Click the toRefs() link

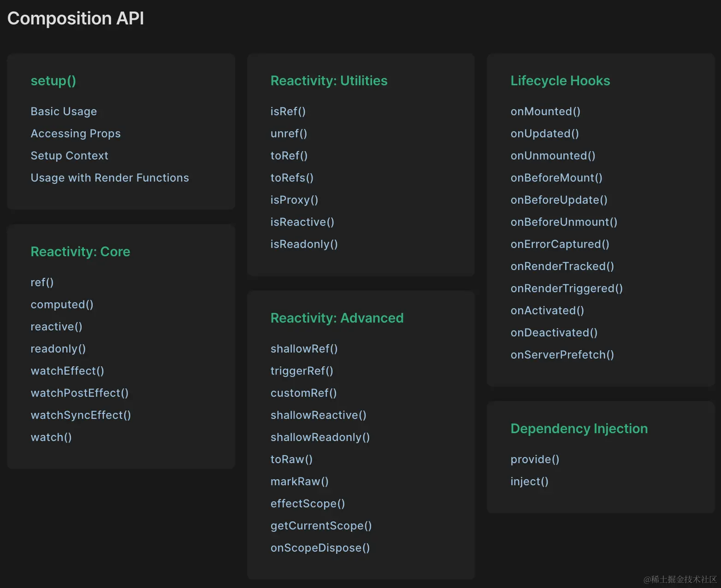[292, 178]
